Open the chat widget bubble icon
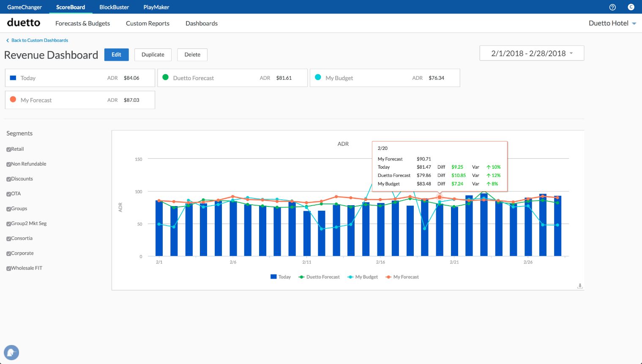642x364 pixels. point(11,352)
